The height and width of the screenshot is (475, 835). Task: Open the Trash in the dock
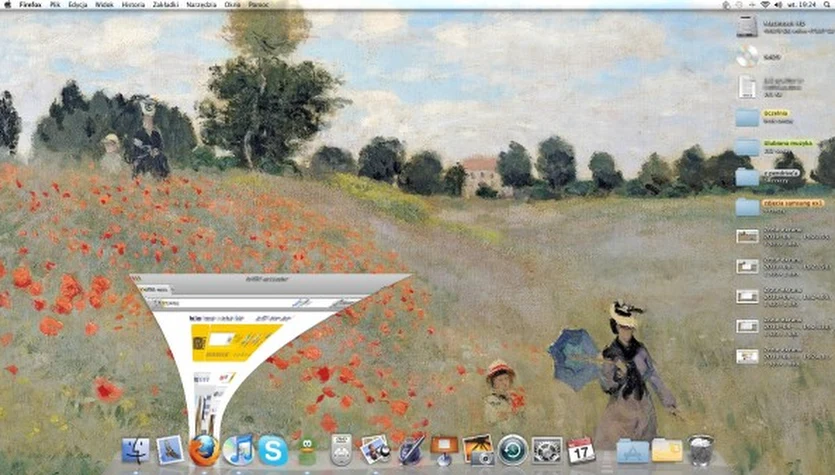click(701, 450)
